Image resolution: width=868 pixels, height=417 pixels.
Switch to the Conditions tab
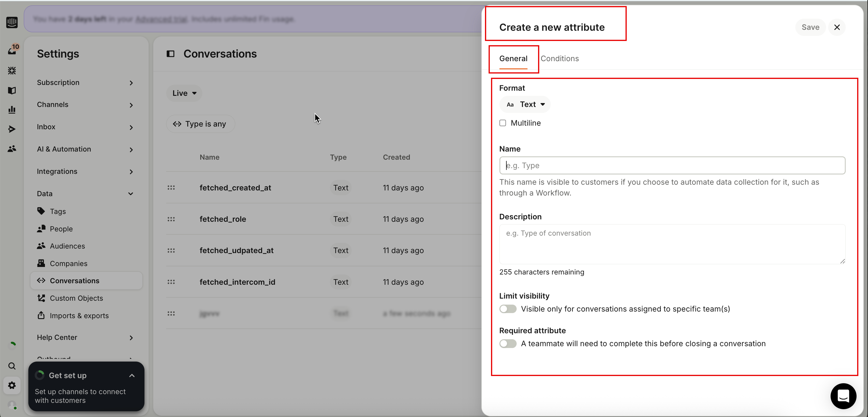tap(560, 58)
